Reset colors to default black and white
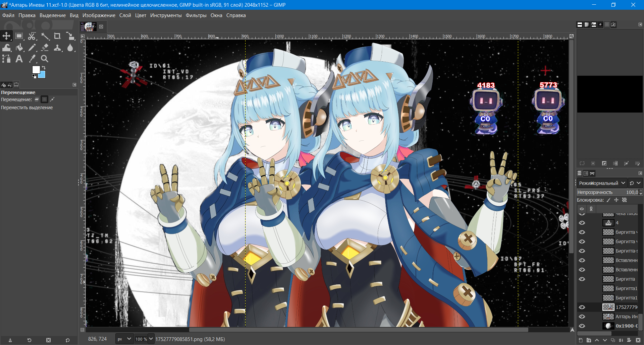The image size is (644, 345). [34, 76]
